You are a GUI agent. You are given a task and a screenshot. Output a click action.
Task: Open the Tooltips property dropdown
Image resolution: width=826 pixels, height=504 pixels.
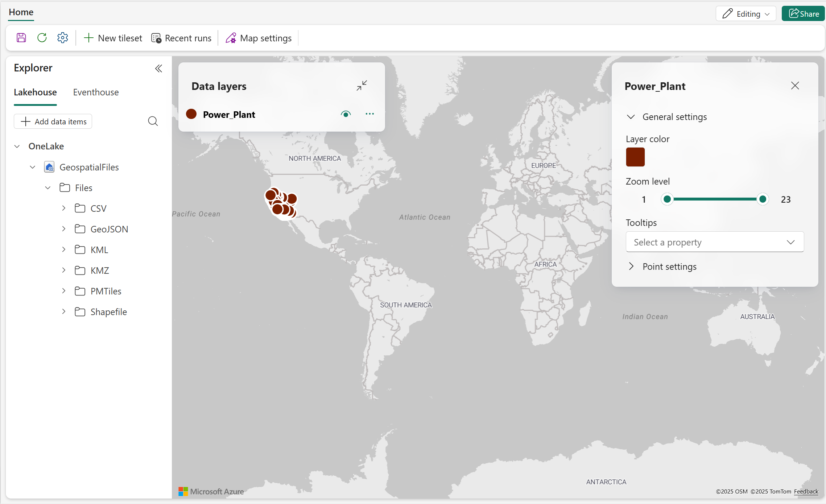[x=714, y=242]
